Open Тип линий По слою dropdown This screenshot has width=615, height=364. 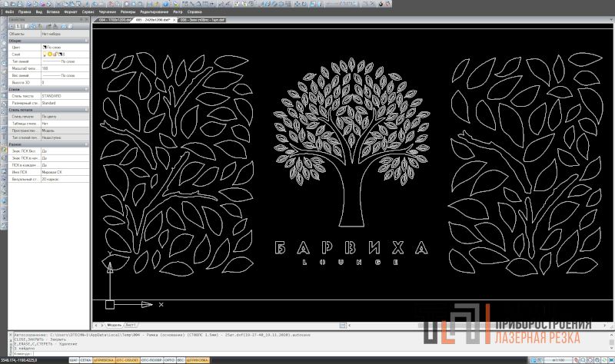point(65,61)
